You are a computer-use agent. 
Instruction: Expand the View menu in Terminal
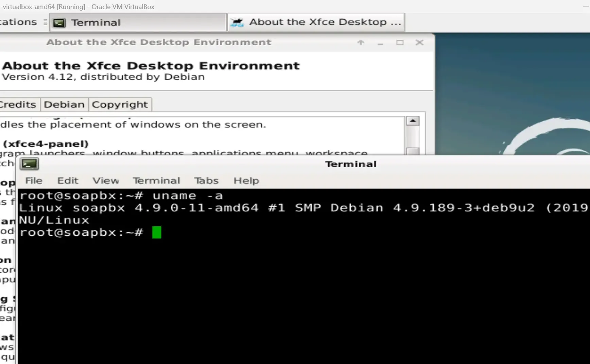click(x=106, y=181)
